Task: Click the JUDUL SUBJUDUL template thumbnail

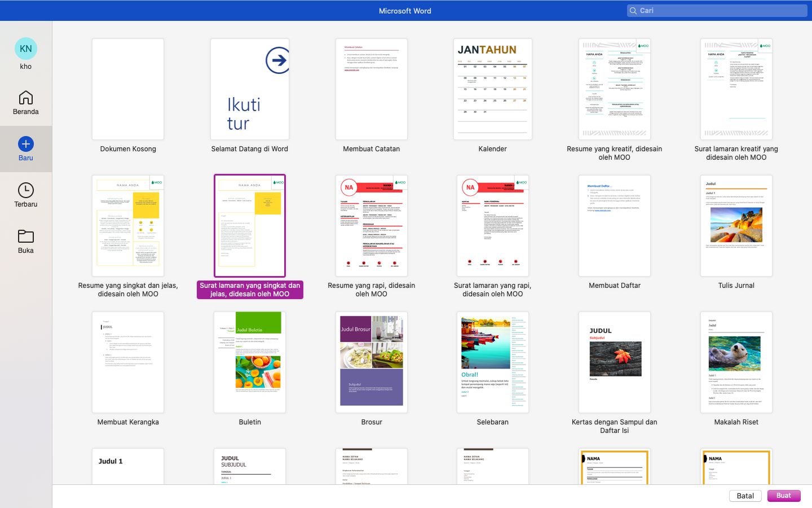Action: point(250,467)
